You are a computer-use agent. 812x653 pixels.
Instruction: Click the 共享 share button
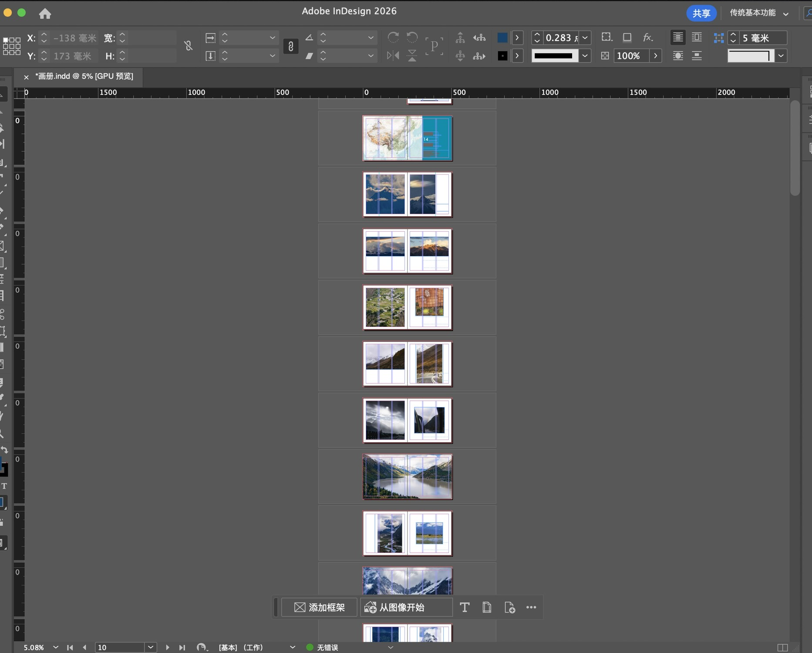[x=701, y=14]
